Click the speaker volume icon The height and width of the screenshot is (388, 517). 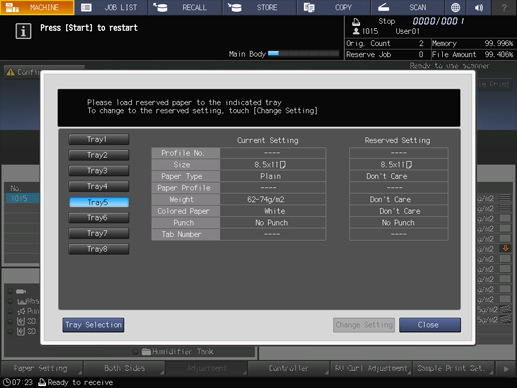479,7
